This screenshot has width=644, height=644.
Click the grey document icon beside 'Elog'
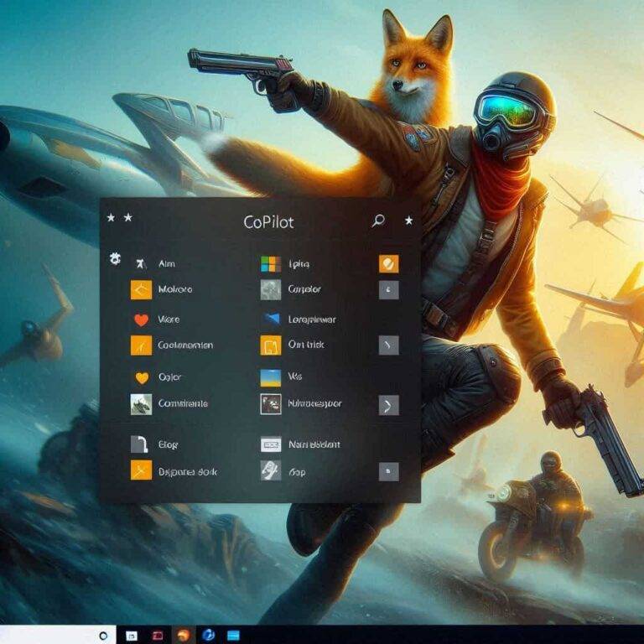point(140,444)
